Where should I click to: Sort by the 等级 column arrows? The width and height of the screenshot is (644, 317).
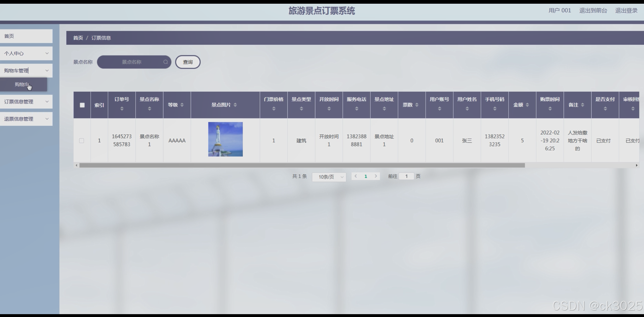182,105
